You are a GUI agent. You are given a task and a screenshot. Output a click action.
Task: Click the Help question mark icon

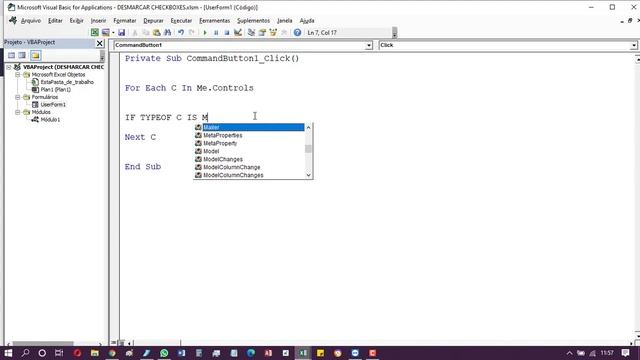(x=297, y=33)
